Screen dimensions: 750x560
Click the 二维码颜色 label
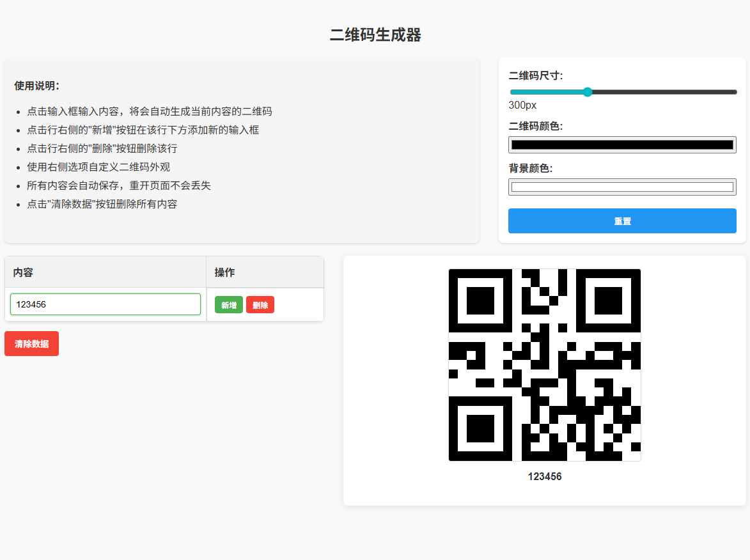[x=536, y=126]
